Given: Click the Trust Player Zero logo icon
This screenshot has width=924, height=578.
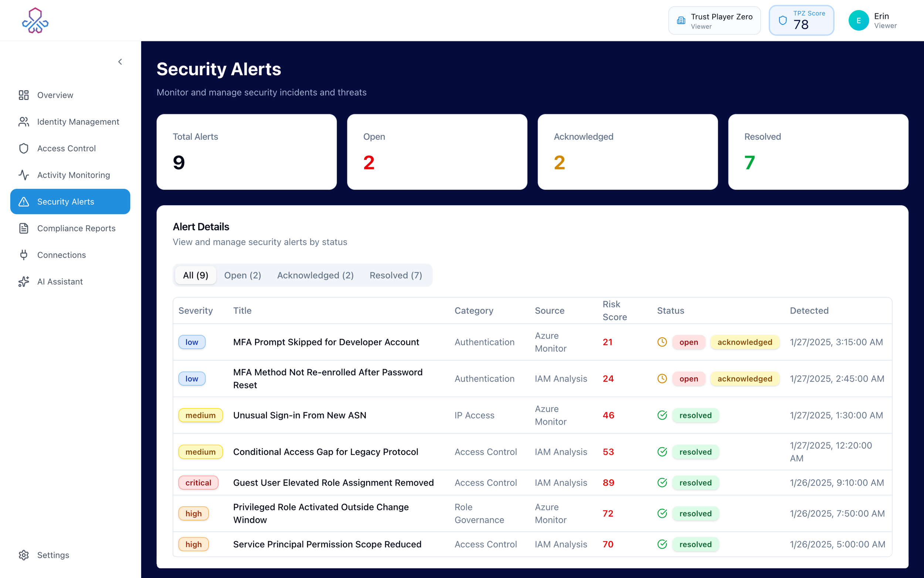Looking at the screenshot, I should 35,20.
